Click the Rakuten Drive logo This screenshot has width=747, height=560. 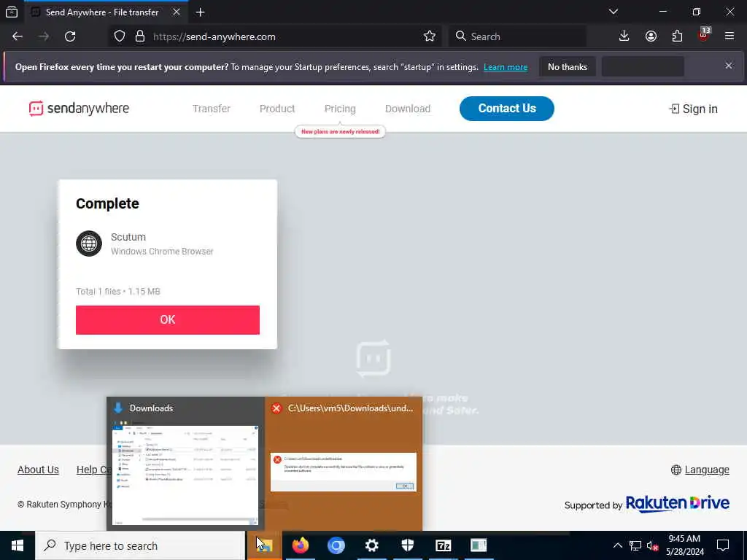(677, 503)
